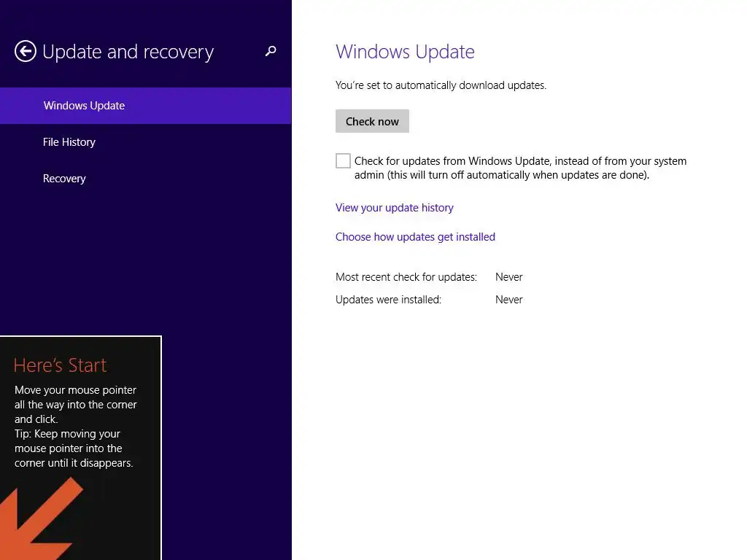The image size is (747, 560).
Task: Click the Update and recovery heading
Action: click(128, 52)
